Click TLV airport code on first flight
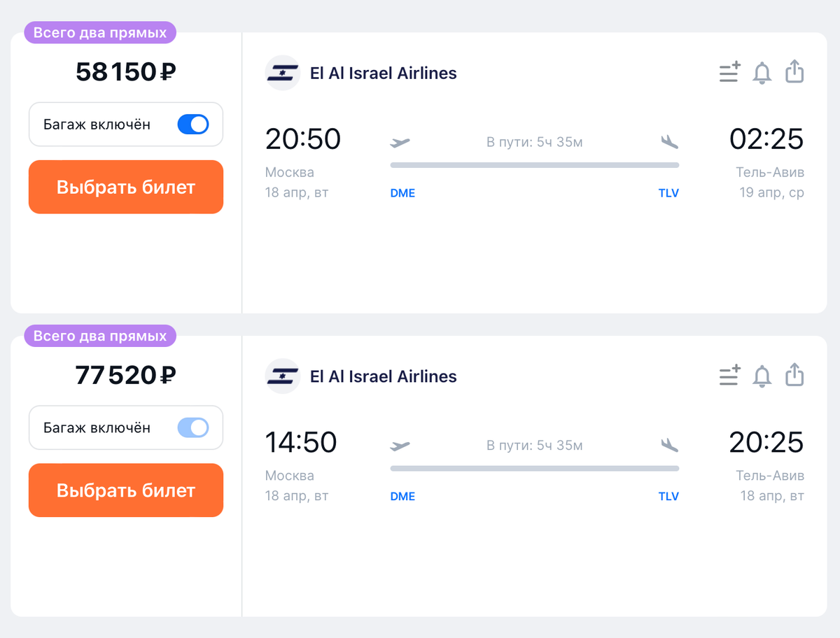This screenshot has height=638, width=840. (668, 193)
